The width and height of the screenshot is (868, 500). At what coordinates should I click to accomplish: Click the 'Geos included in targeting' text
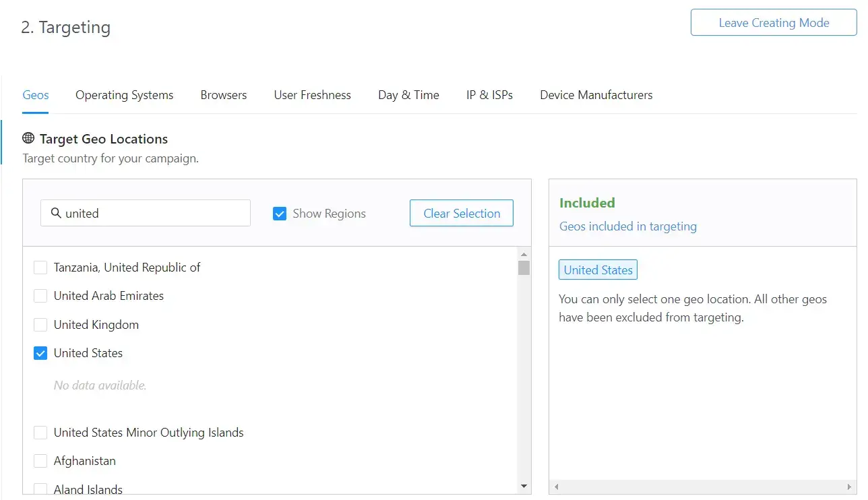point(628,226)
